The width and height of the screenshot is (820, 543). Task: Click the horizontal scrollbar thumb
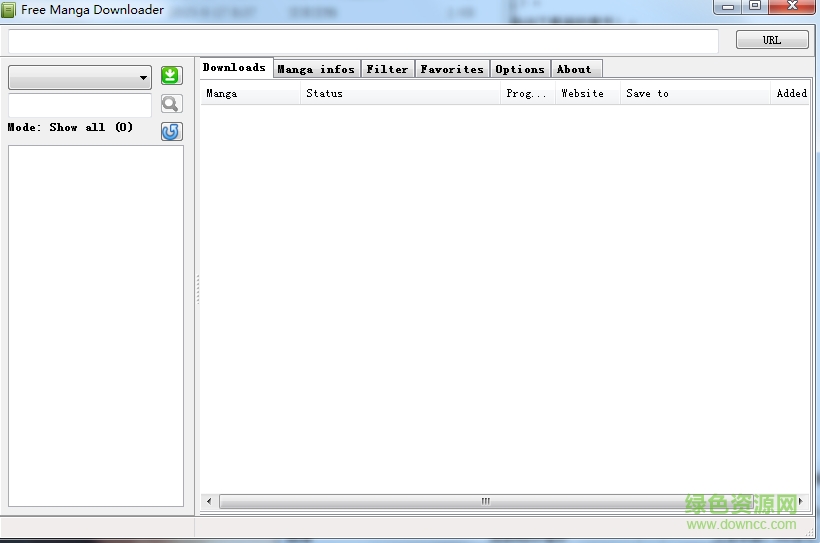pos(484,502)
